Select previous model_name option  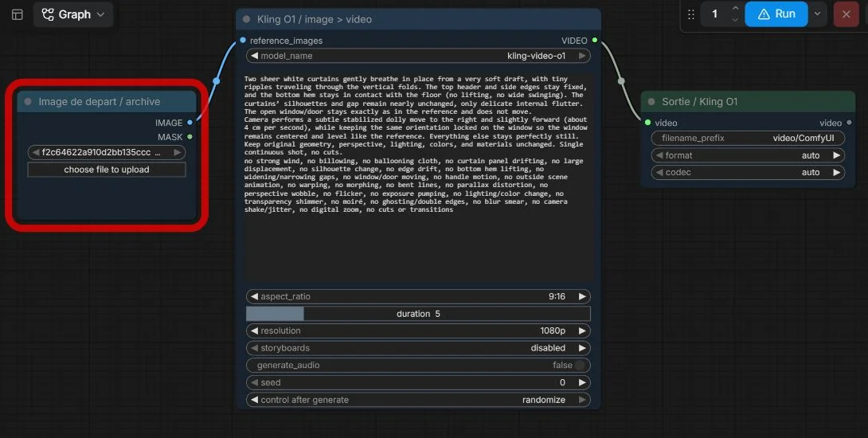pos(254,56)
